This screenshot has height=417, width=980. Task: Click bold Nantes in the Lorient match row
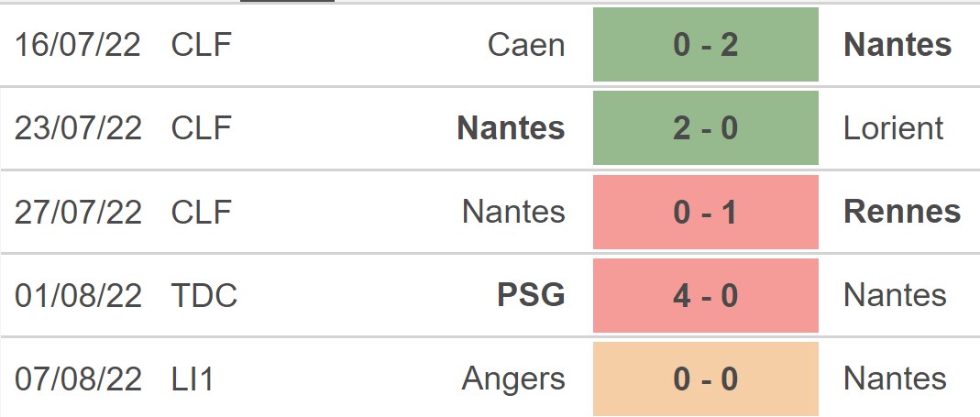click(x=511, y=128)
